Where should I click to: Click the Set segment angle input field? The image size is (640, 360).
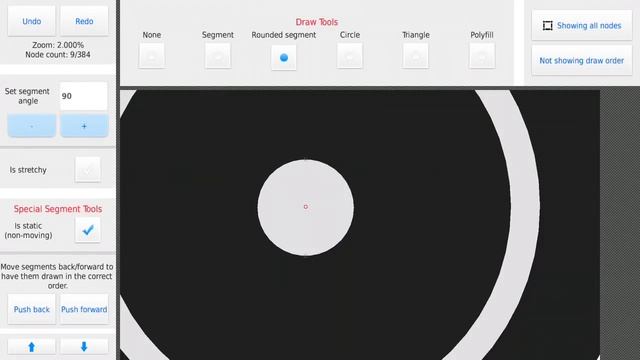click(x=84, y=96)
